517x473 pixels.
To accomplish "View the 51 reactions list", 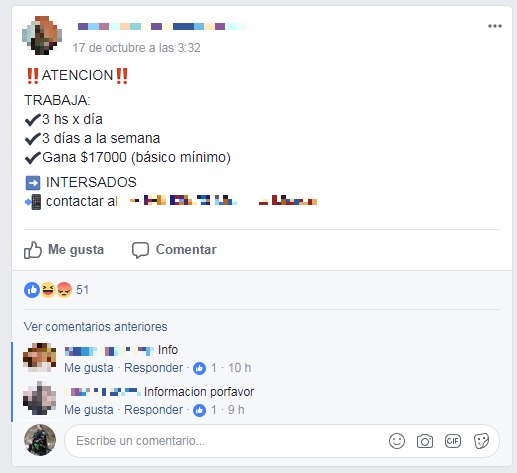I will click(x=82, y=290).
